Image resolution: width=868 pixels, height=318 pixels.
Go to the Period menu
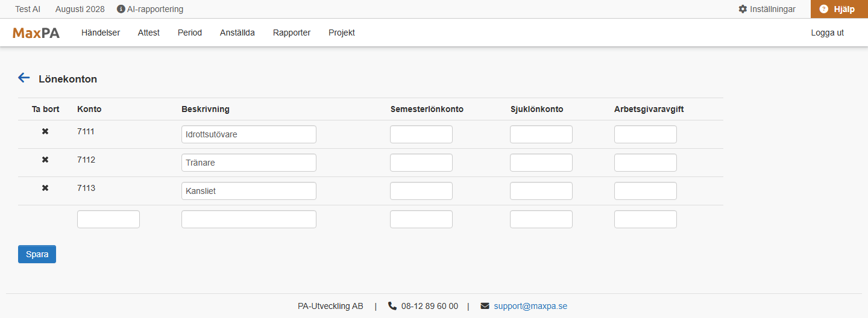coord(190,33)
